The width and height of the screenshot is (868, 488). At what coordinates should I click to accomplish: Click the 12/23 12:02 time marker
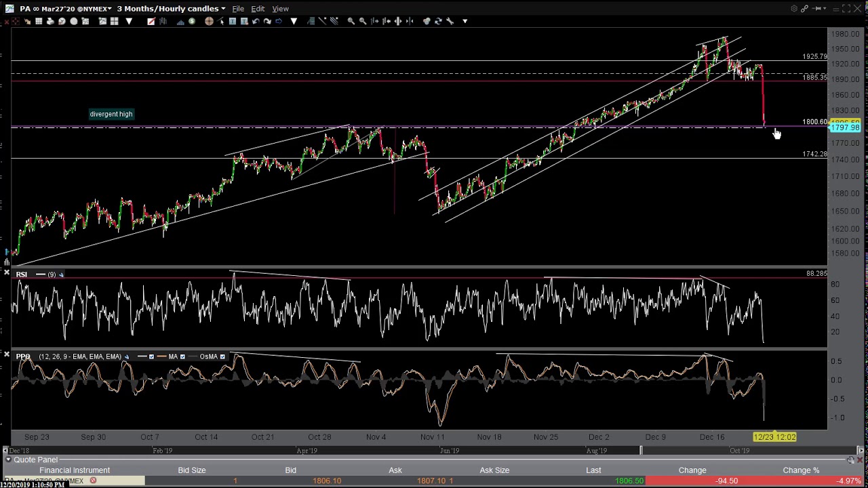(774, 437)
